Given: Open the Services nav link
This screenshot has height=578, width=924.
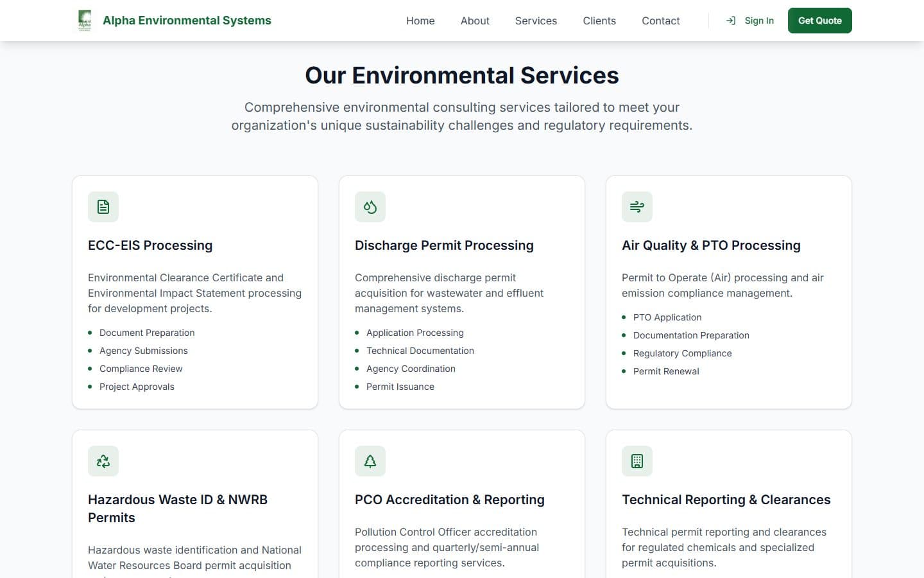Looking at the screenshot, I should click(536, 21).
